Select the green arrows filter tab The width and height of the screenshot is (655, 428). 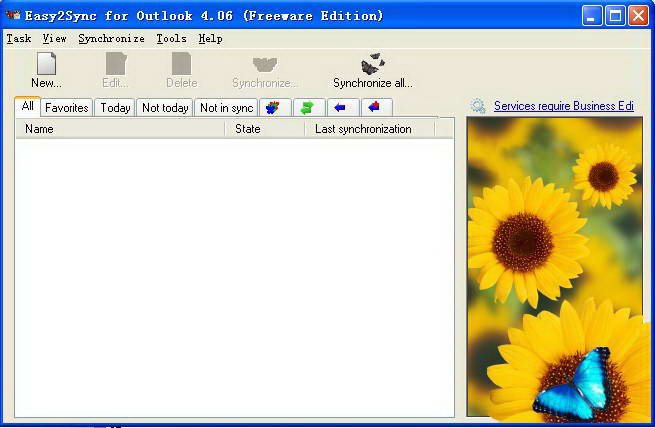click(x=307, y=108)
